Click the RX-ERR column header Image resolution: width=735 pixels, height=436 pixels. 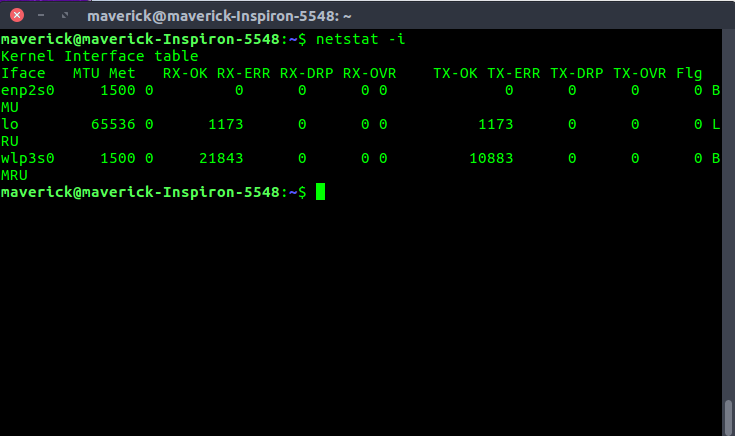click(x=243, y=74)
